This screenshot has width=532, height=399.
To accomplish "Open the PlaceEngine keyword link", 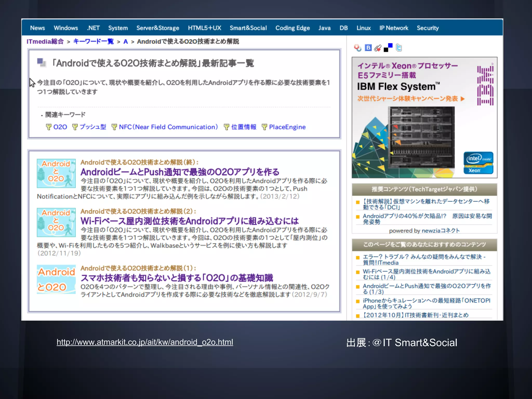I will [x=287, y=127].
